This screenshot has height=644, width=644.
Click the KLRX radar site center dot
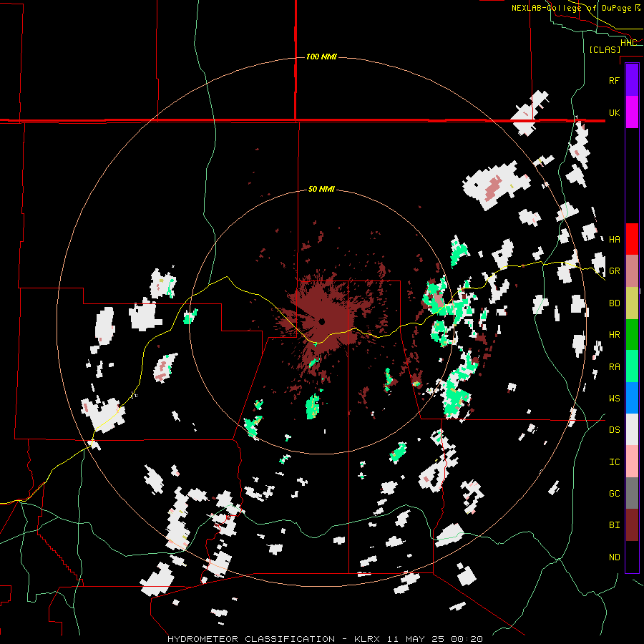[322, 321]
